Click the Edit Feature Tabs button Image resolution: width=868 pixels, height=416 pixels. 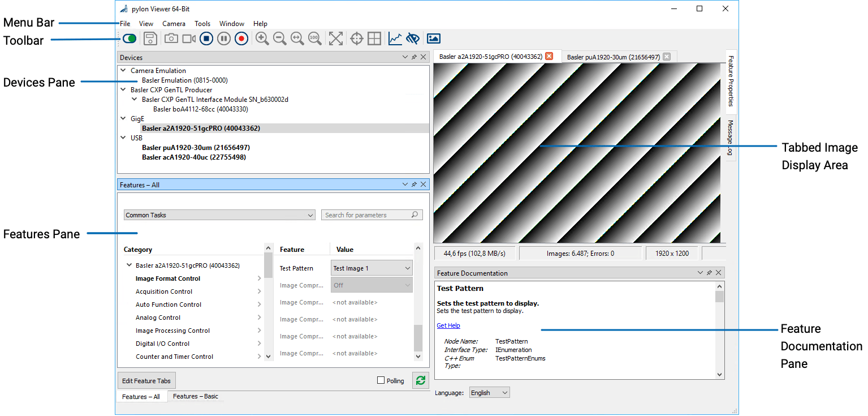point(146,380)
